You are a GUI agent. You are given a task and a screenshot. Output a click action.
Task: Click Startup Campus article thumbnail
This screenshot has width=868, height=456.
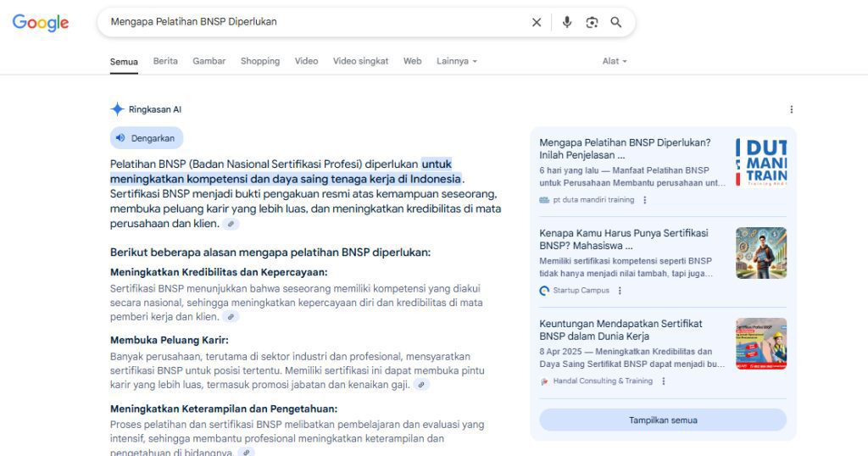[761, 253]
